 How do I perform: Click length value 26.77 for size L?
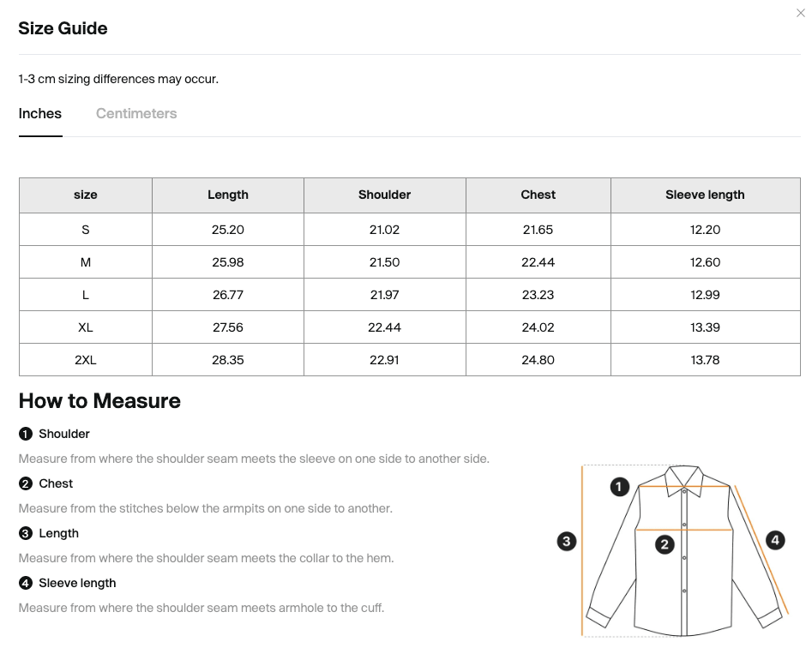pyautogui.click(x=228, y=295)
